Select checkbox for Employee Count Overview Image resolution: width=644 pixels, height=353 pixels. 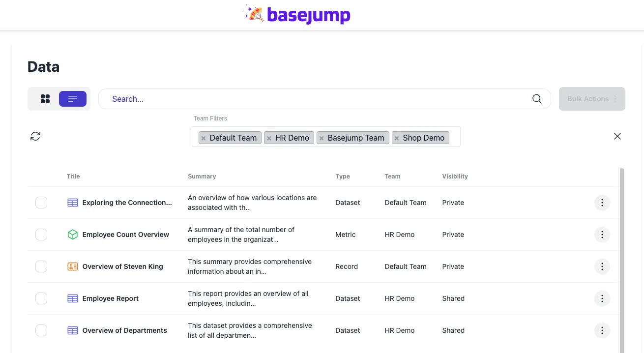[41, 235]
